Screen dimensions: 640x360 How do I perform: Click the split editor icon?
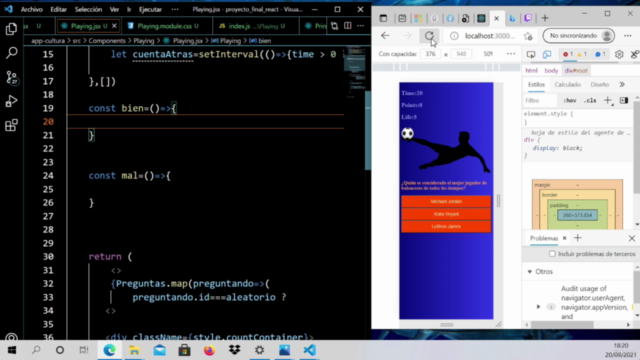[x=347, y=26]
